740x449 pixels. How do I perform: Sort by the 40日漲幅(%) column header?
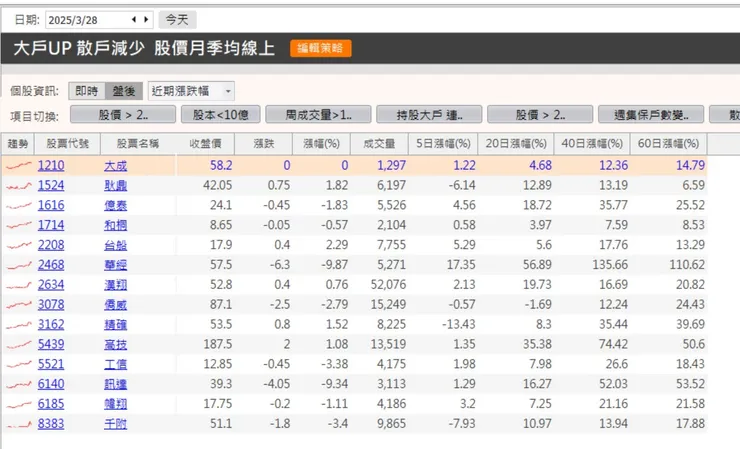tap(592, 144)
